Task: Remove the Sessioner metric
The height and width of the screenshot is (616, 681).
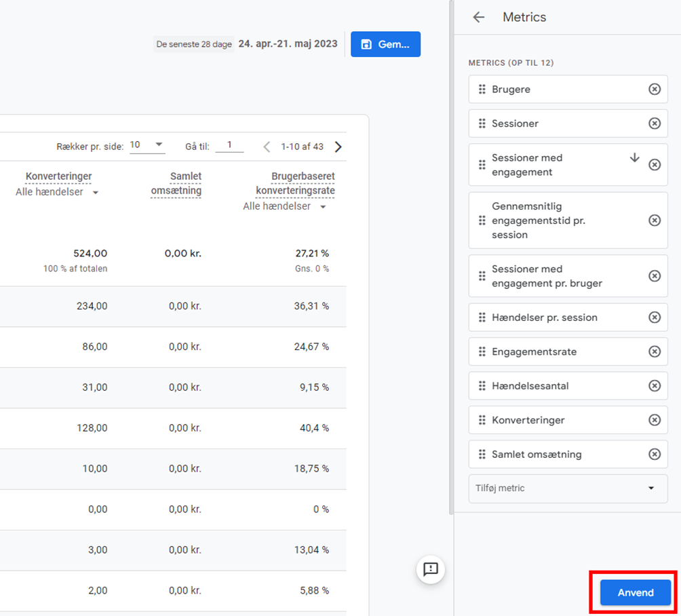Action: coord(654,123)
